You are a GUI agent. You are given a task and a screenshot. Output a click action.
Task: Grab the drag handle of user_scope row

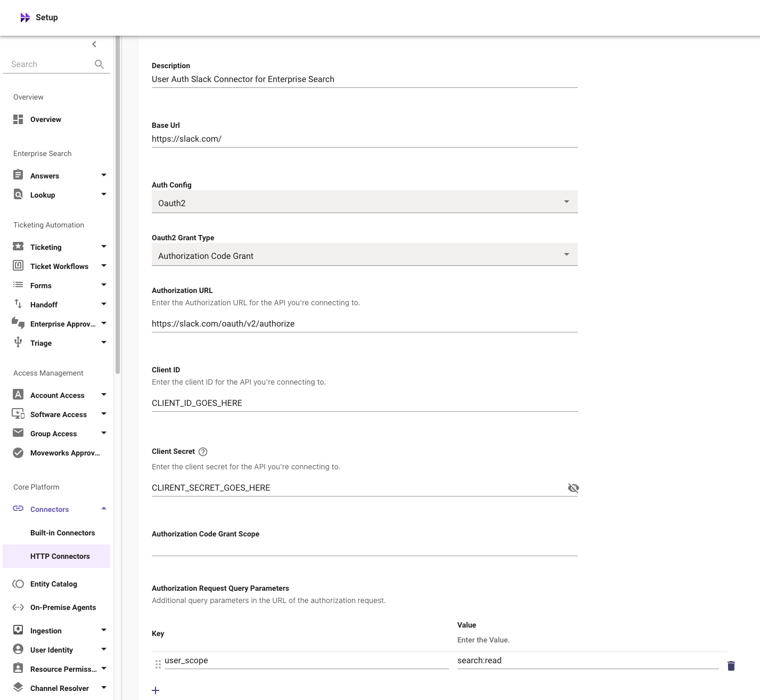(158, 664)
